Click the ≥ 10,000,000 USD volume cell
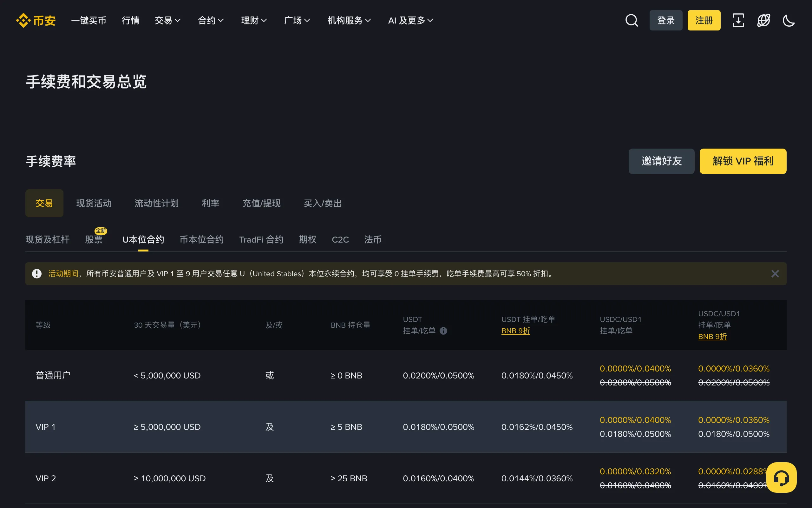812x508 pixels. (x=170, y=478)
